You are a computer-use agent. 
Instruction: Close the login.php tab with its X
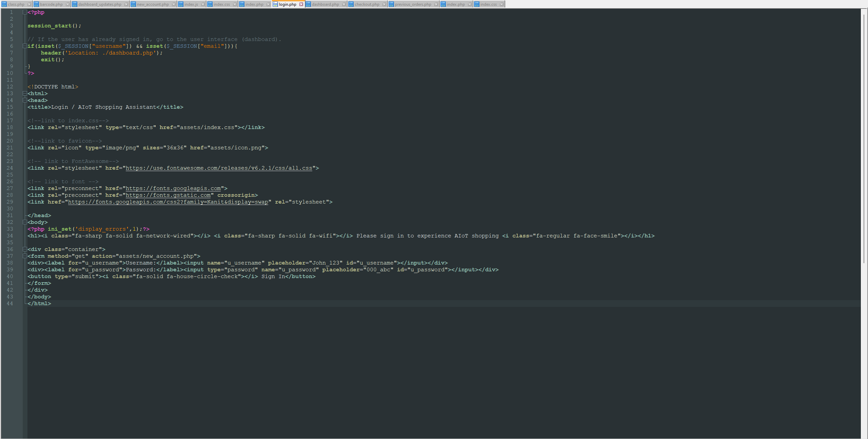[x=301, y=4]
